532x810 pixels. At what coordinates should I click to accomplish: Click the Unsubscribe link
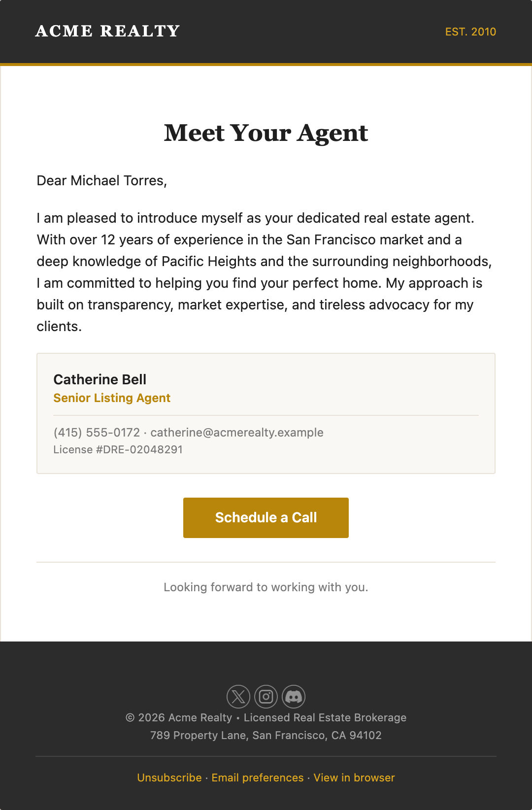coord(169,777)
